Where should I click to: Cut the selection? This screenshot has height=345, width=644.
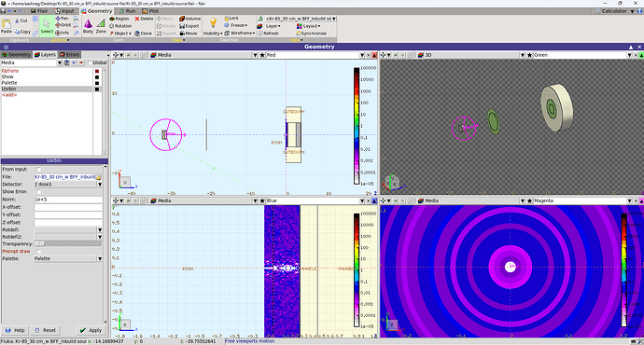coord(21,21)
